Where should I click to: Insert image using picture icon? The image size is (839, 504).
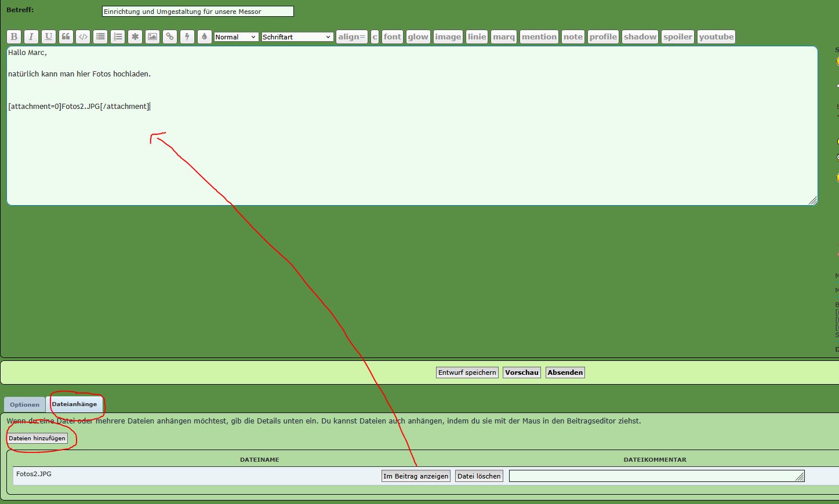point(152,36)
